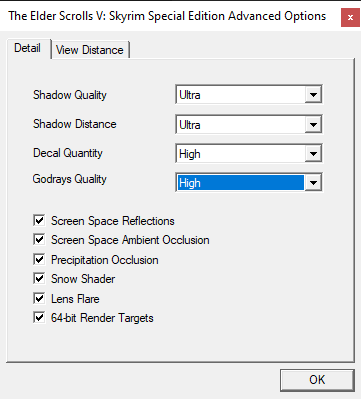Disable the Lens Flare checkbox

click(39, 298)
